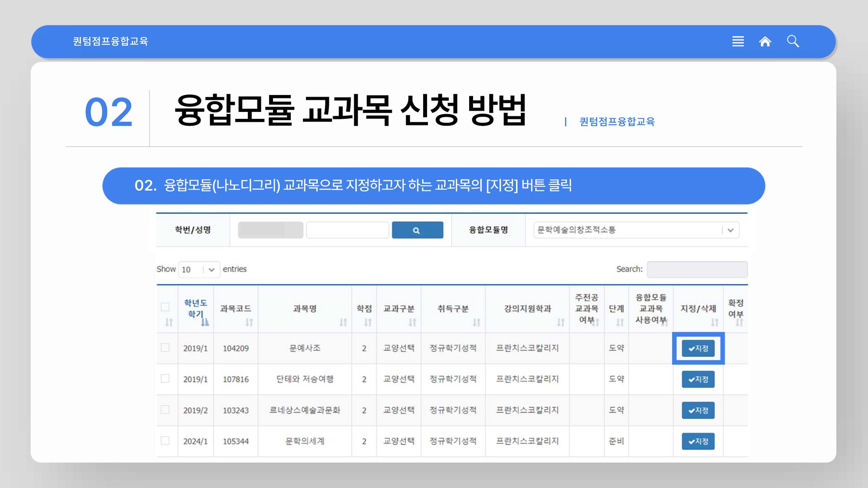Image resolution: width=868 pixels, height=488 pixels.
Task: Sort by 과목코드 column arrows
Action: click(249, 322)
